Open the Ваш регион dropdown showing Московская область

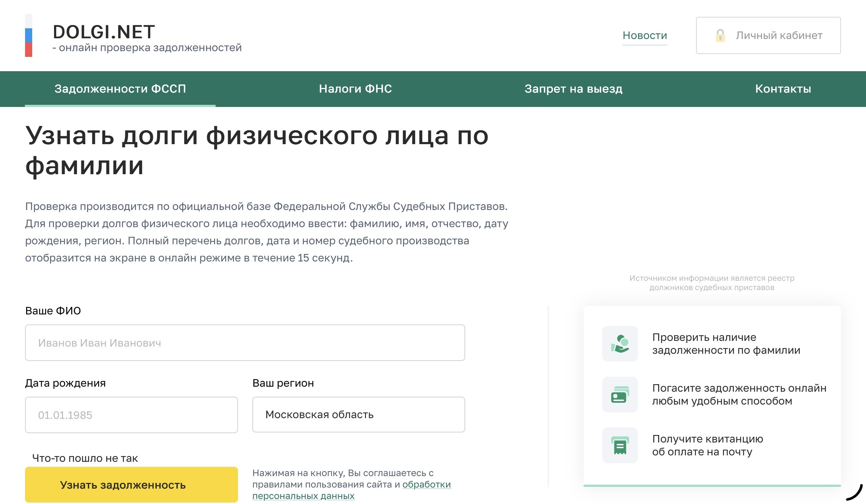coord(358,415)
